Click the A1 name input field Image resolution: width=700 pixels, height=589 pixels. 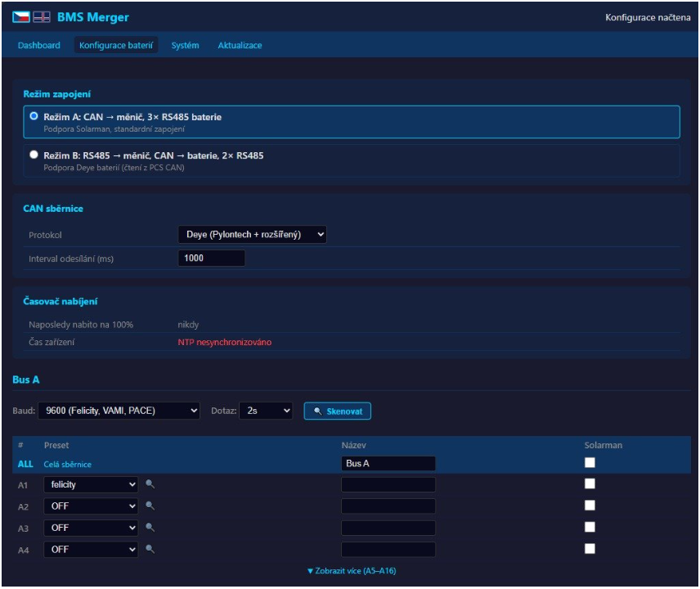pyautogui.click(x=388, y=484)
